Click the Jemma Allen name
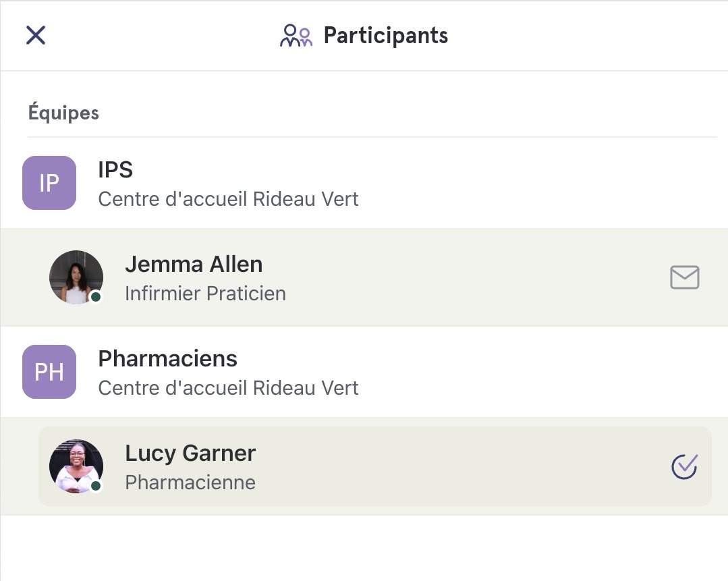Image resolution: width=728 pixels, height=581 pixels. pyautogui.click(x=194, y=265)
